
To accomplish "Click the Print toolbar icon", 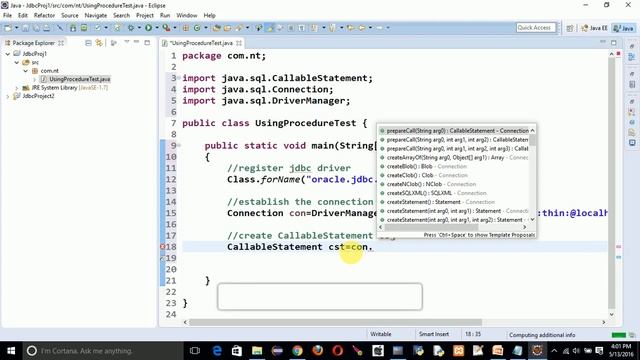I will coord(47,28).
